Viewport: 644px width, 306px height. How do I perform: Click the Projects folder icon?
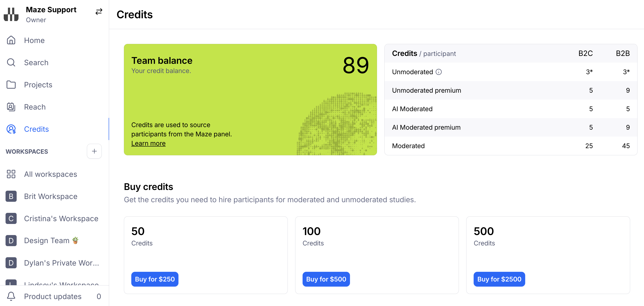point(11,85)
